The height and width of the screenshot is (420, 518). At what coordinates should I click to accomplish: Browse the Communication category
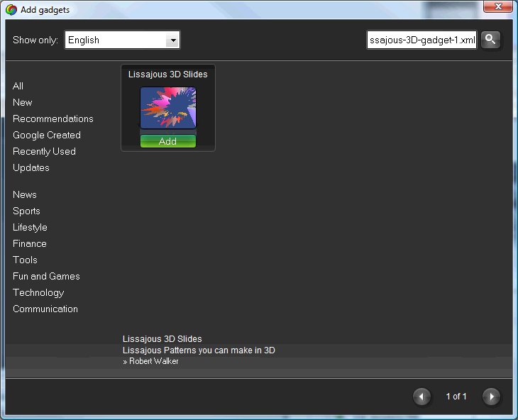45,309
